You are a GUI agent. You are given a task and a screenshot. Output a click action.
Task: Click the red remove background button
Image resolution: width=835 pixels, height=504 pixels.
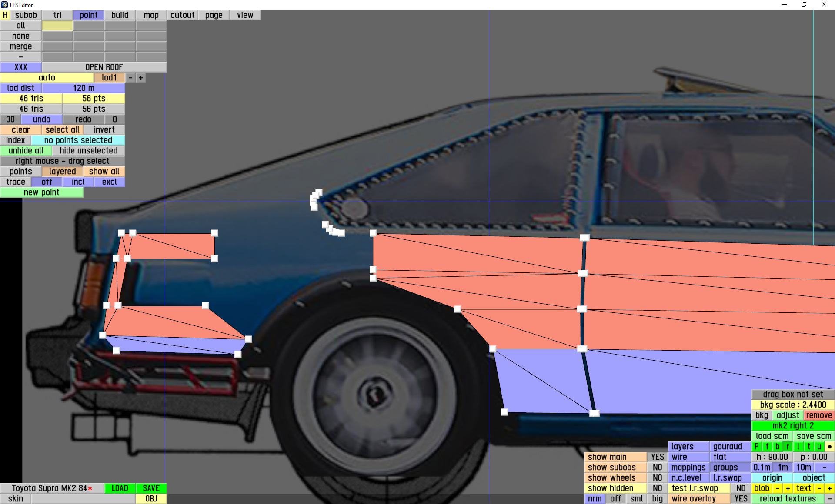pyautogui.click(x=818, y=415)
